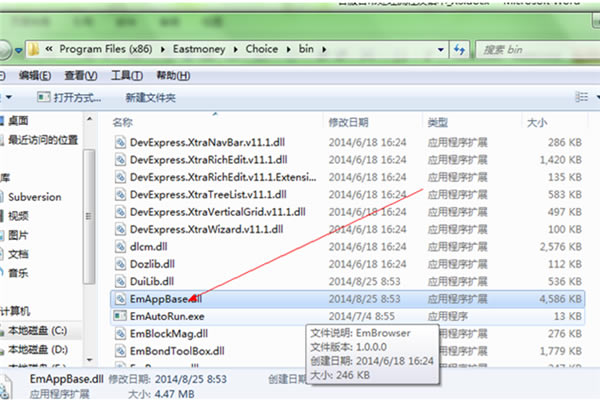The height and width of the screenshot is (401, 600).
Task: Click the 打开方式... button
Action: (69, 98)
